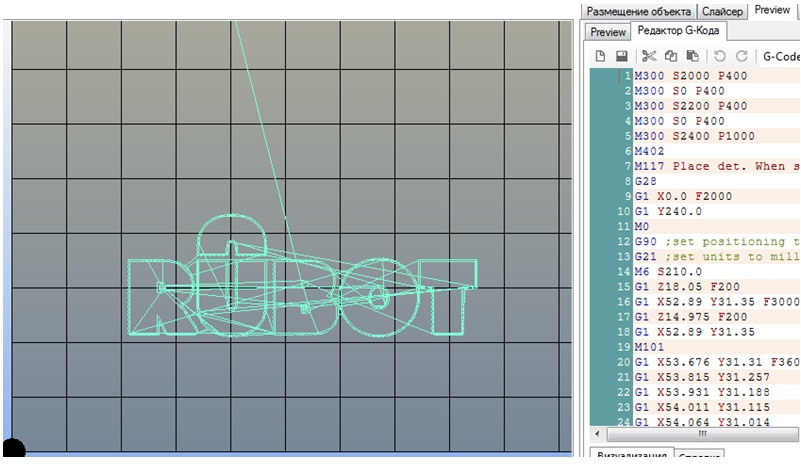This screenshot has width=801, height=464.
Task: Click line 9 'G1 X0.0 F2000'
Action: click(x=684, y=196)
